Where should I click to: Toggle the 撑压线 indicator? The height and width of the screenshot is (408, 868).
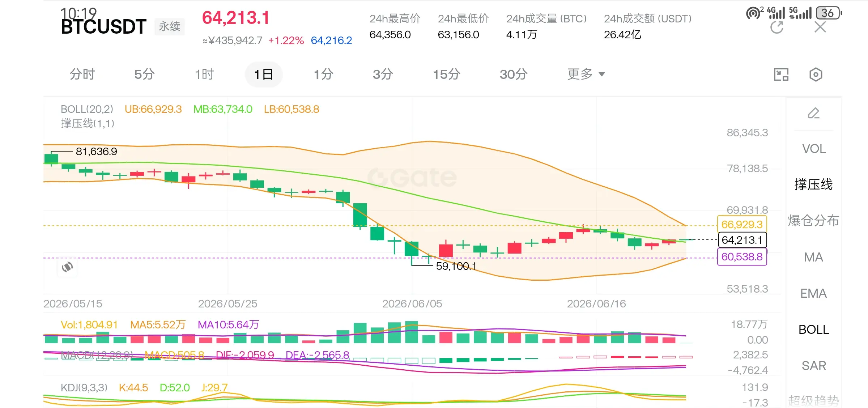(814, 184)
